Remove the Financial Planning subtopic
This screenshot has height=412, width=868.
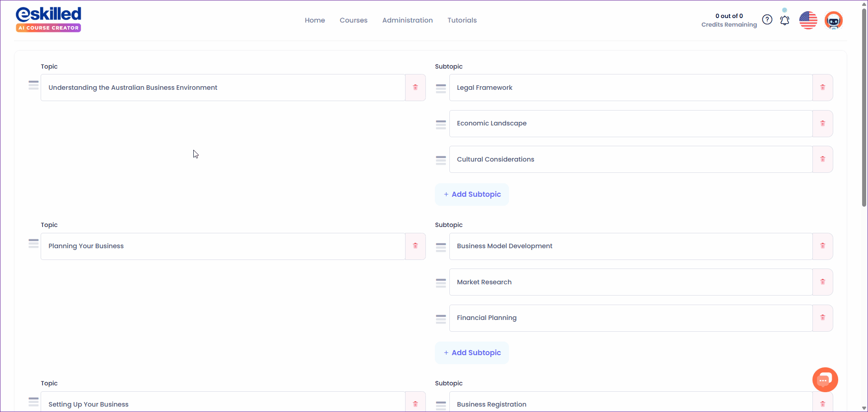822,318
